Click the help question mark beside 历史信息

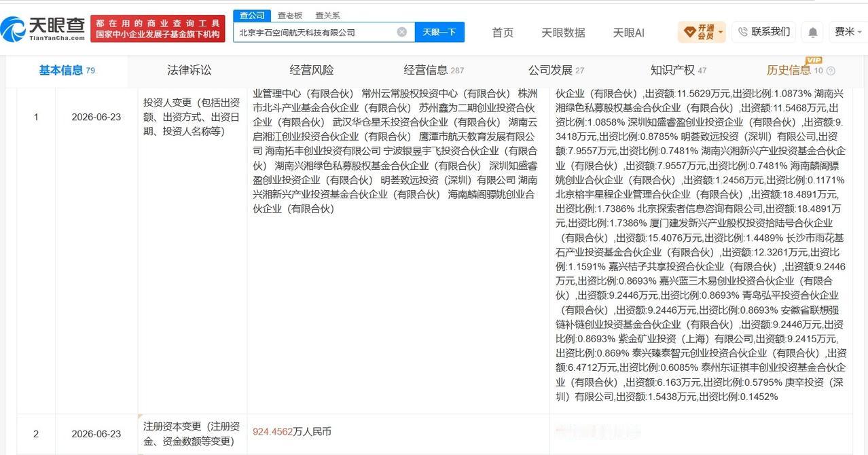(831, 71)
